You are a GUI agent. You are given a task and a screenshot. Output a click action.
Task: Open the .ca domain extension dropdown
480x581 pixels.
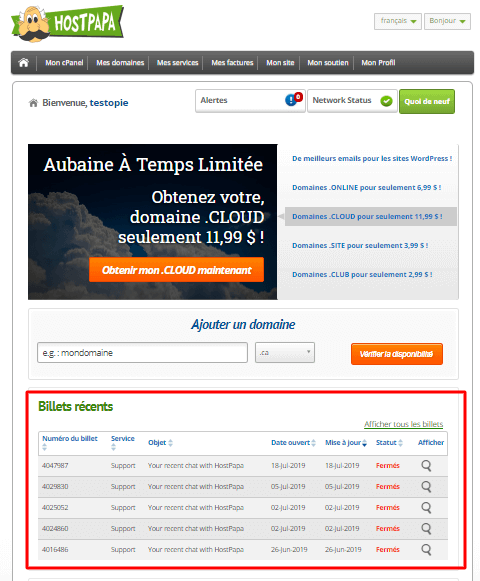pyautogui.click(x=285, y=352)
